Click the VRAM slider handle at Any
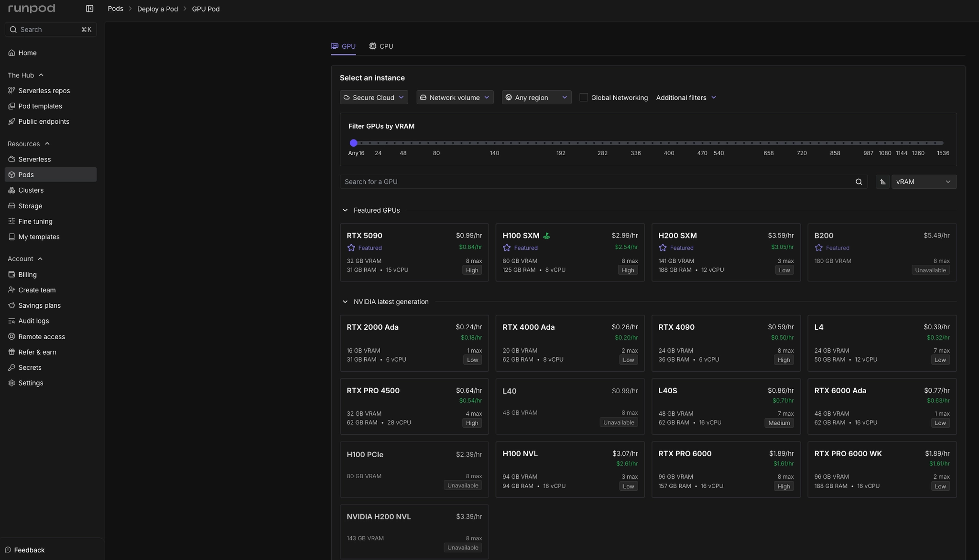Screen dimensions: 979x560 pyautogui.click(x=354, y=143)
